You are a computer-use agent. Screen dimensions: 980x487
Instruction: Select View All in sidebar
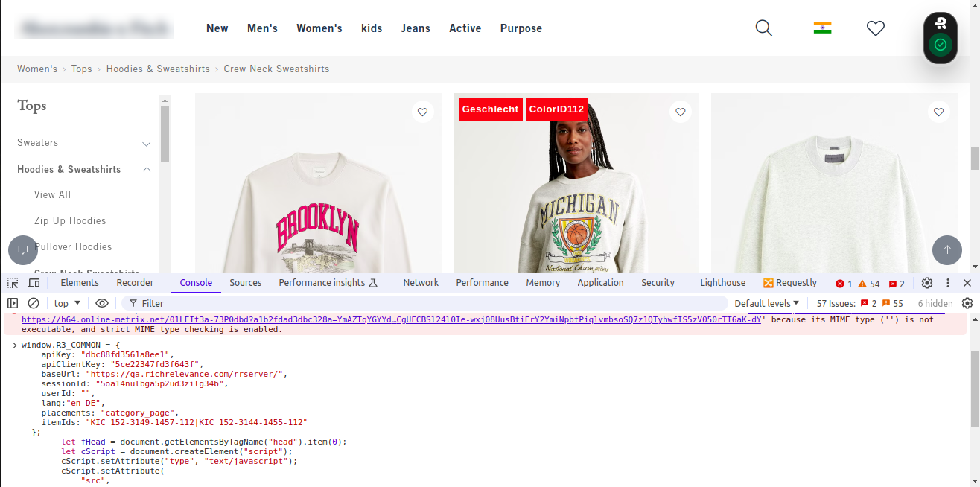(x=52, y=195)
